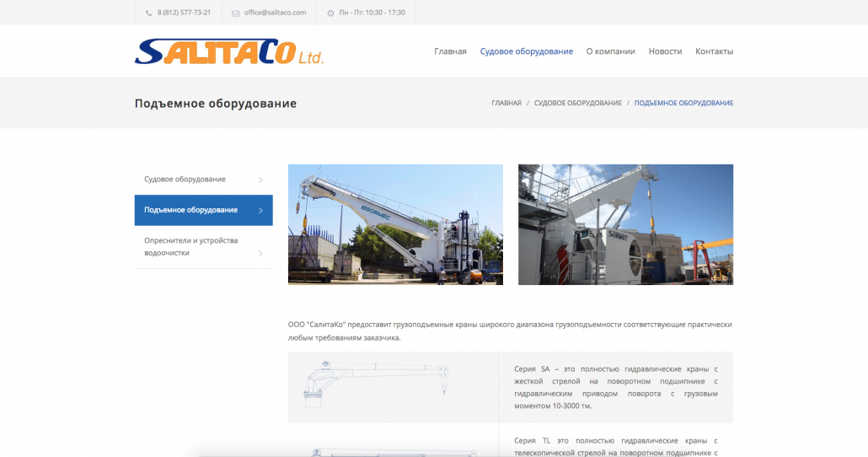Click the clock icon by working hours
This screenshot has height=457, width=868.
click(x=330, y=13)
